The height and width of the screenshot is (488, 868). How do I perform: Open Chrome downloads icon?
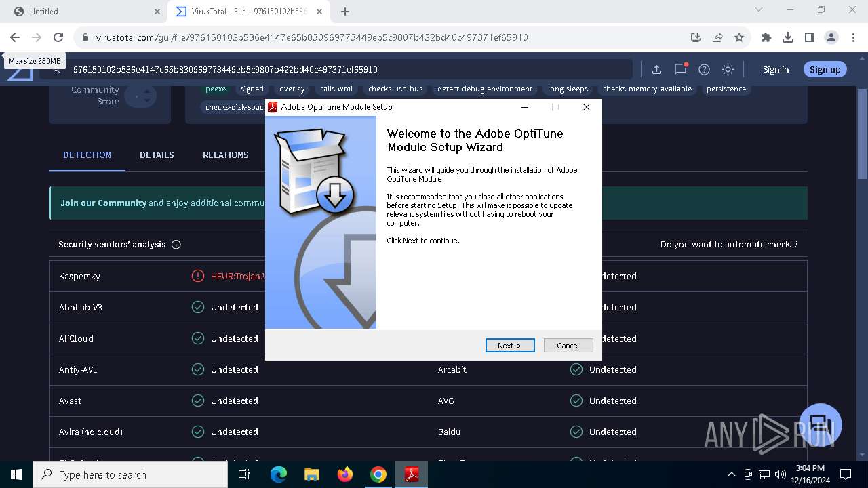[788, 37]
